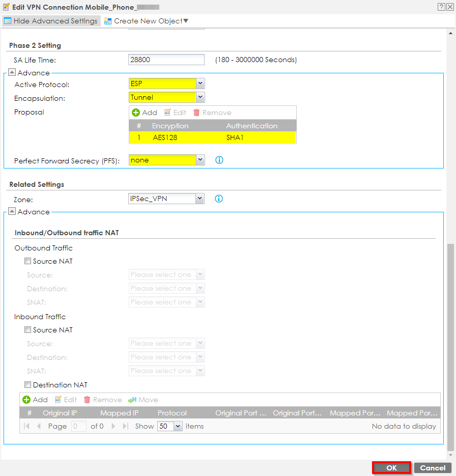Image resolution: width=456 pixels, height=476 pixels.
Task: Go to last page arrow in NAT table
Action: [125, 426]
